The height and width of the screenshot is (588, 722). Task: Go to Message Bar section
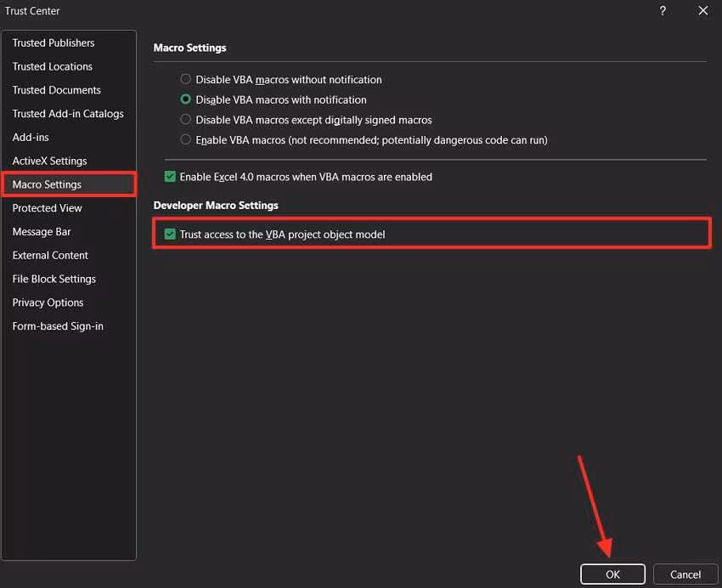pos(42,232)
